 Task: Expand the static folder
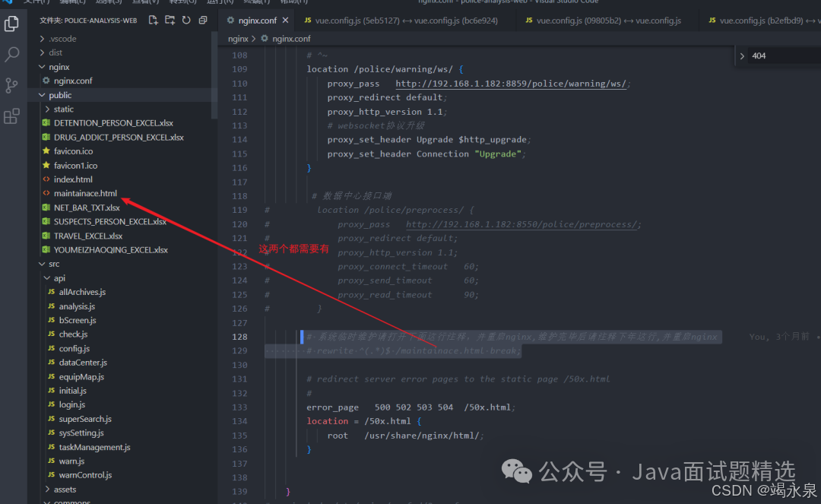tap(63, 109)
